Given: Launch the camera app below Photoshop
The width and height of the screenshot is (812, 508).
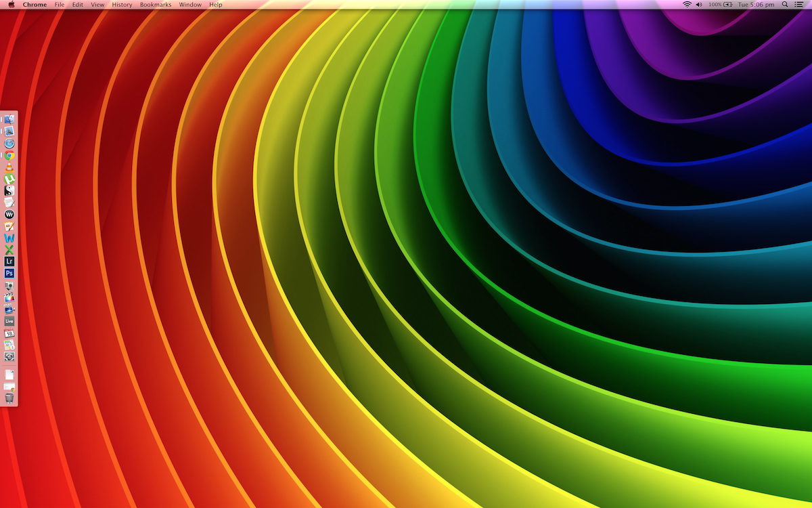Looking at the screenshot, I should click(9, 286).
